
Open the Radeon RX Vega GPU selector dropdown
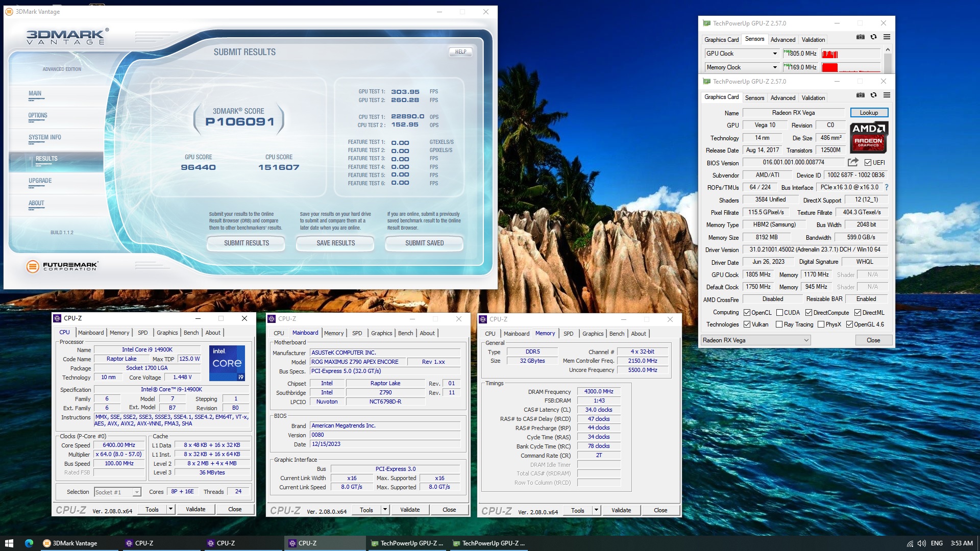click(x=755, y=340)
